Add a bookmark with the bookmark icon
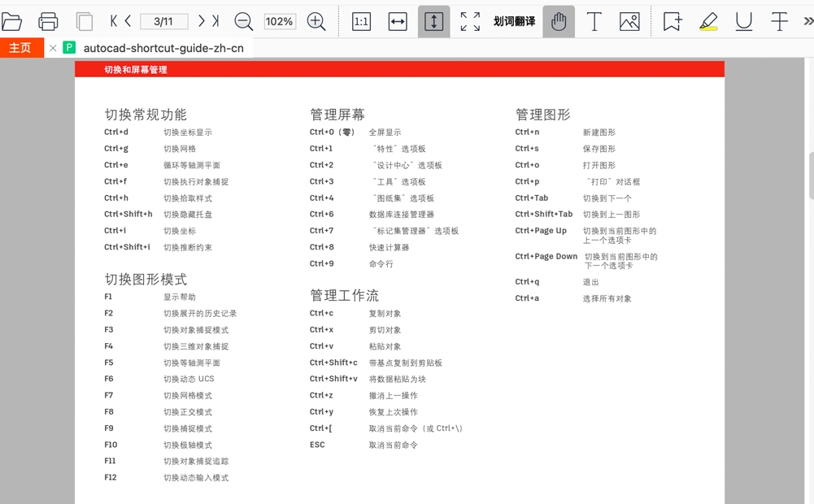The image size is (814, 504). (672, 22)
